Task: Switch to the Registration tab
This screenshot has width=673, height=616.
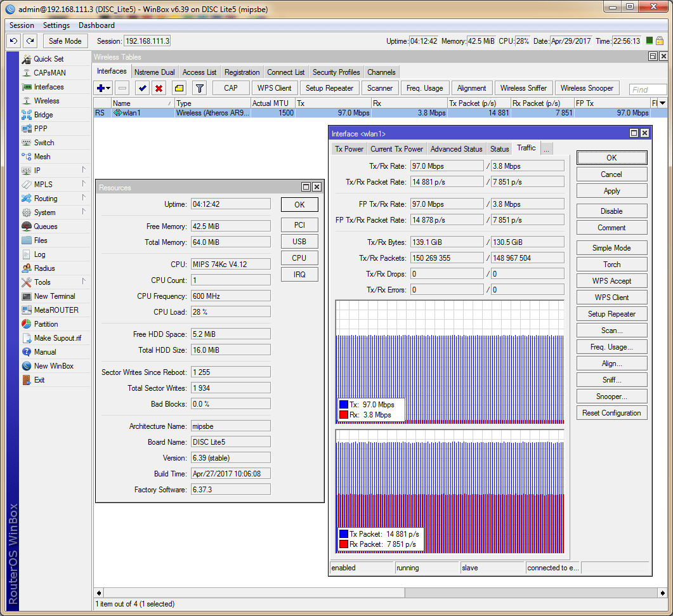Action: (x=242, y=72)
